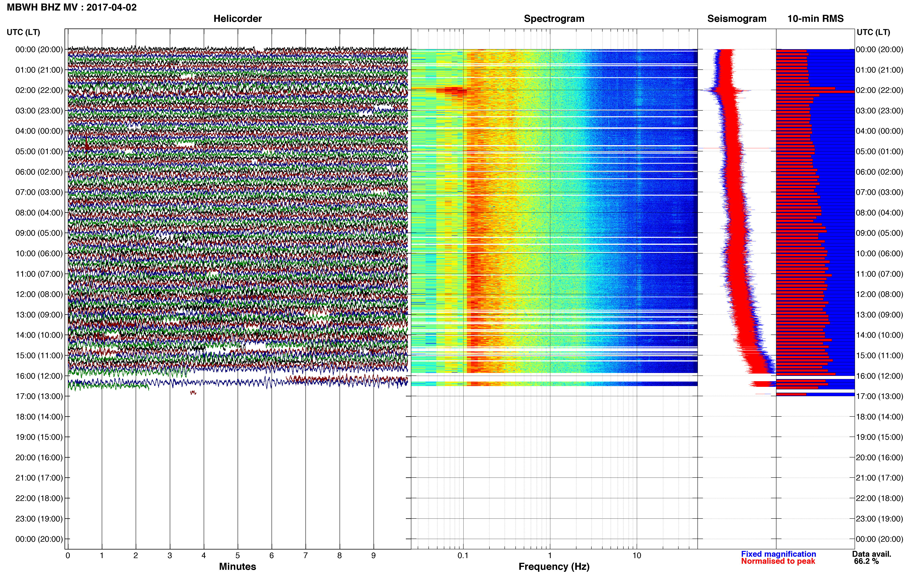Click the right '01:00 (21:00)' time label
This screenshot has width=924, height=578.
pos(879,70)
